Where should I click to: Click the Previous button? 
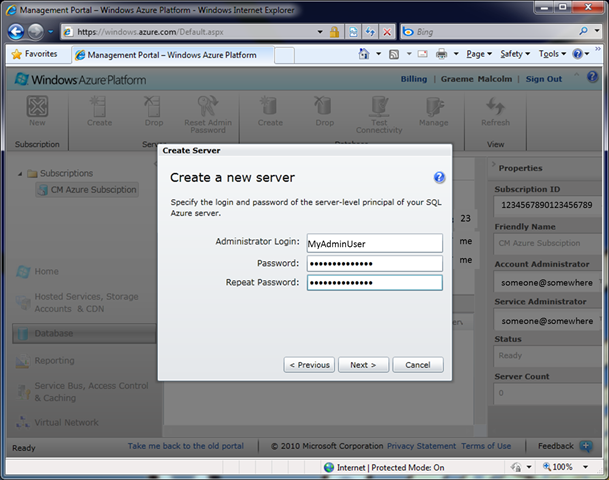pos(309,365)
